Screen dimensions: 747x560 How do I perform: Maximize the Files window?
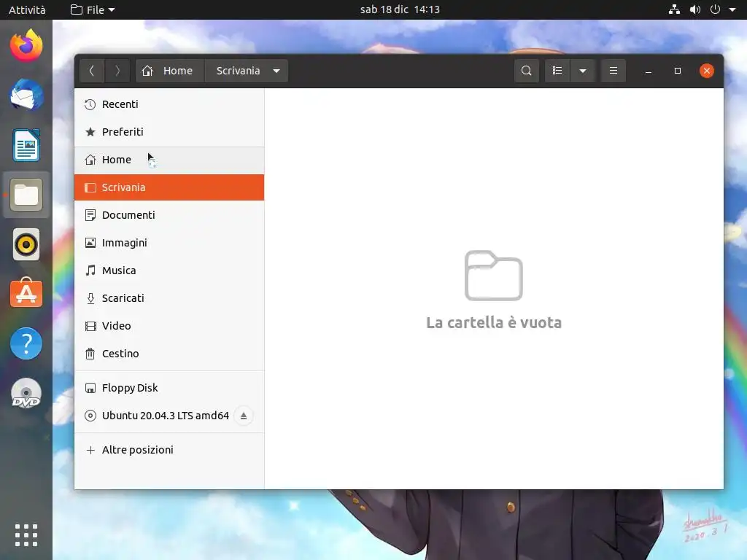coord(678,71)
